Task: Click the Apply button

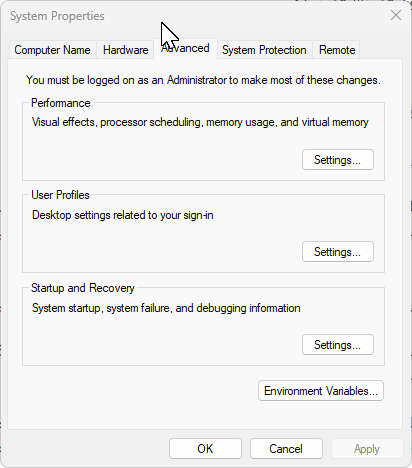Action: 367,449
